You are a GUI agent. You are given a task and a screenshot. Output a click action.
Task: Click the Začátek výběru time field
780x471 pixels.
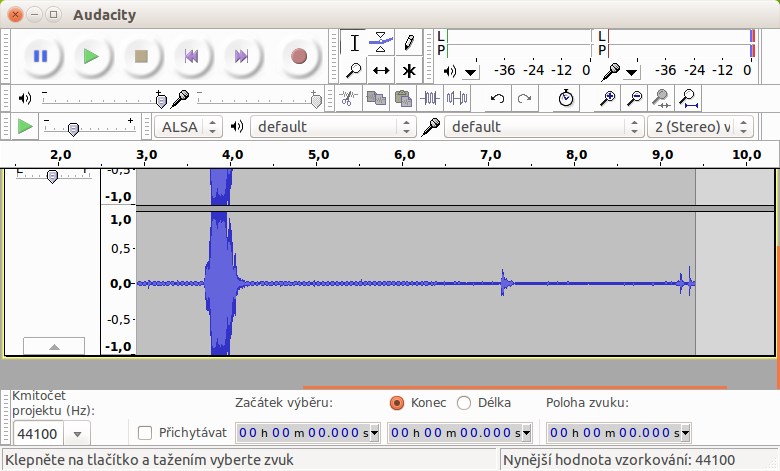pos(303,433)
